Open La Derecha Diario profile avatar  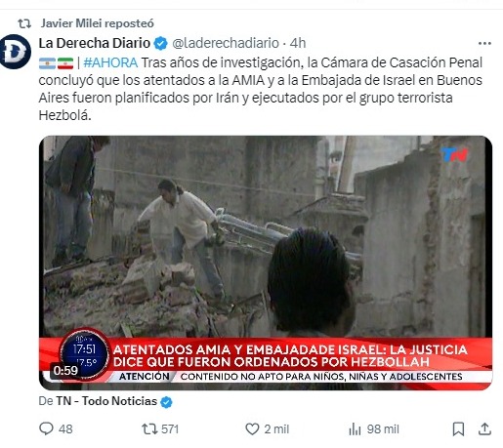pyautogui.click(x=15, y=52)
